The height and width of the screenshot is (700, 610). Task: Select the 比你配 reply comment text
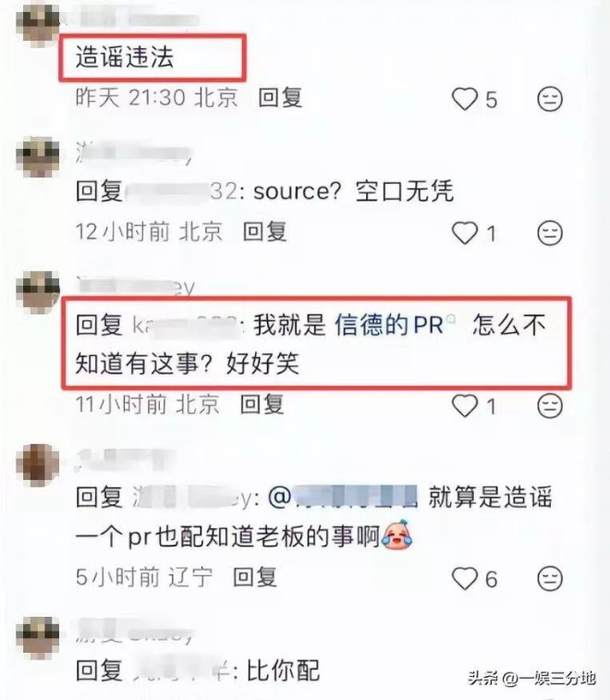(283, 670)
